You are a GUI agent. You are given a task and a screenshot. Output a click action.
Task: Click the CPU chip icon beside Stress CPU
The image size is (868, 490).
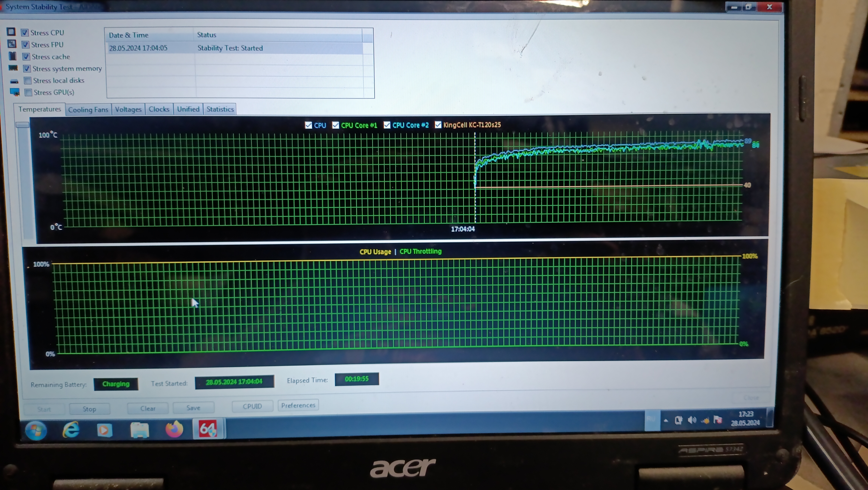coord(11,32)
